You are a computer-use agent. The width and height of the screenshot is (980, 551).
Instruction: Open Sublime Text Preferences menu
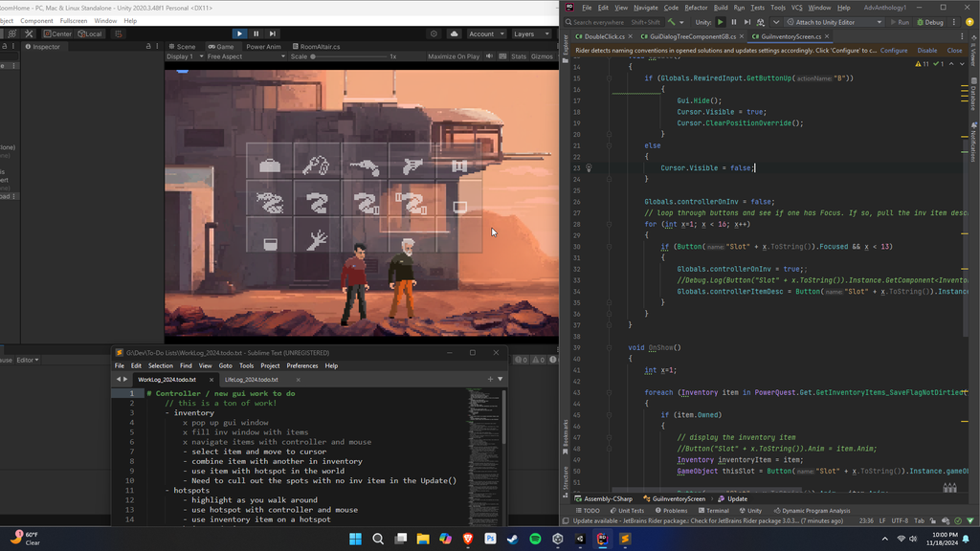point(301,365)
